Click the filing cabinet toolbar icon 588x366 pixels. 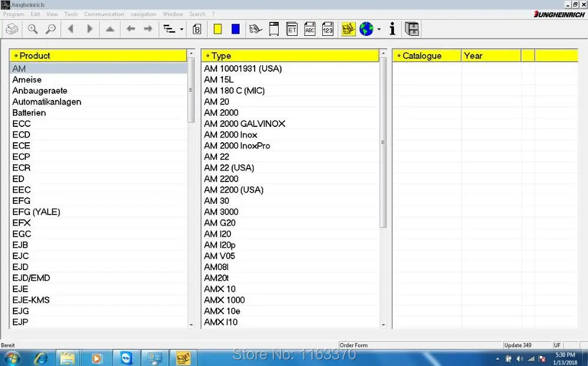[412, 29]
